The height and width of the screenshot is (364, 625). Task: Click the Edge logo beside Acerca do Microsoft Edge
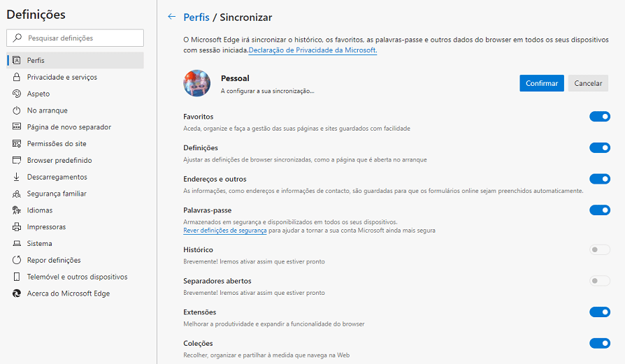pos(16,293)
